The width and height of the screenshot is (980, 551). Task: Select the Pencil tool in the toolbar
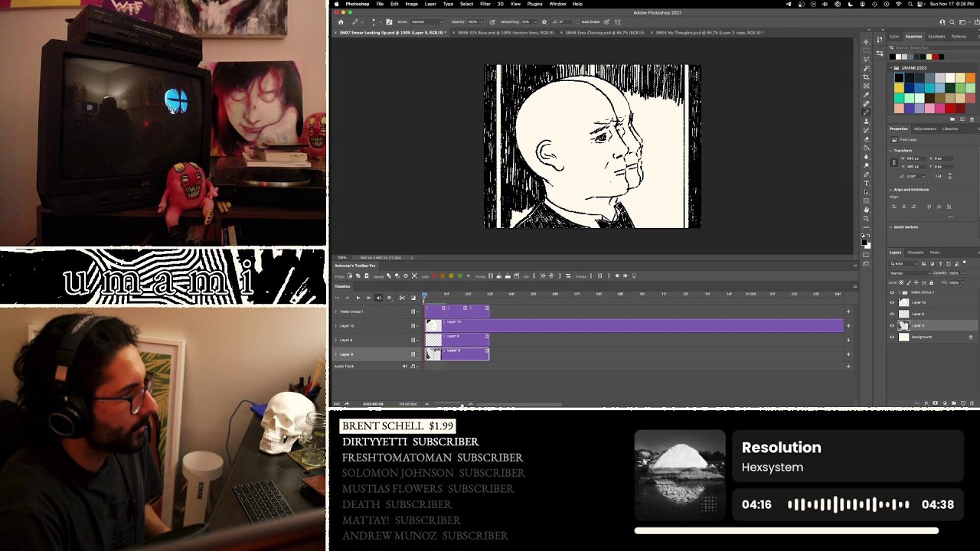pyautogui.click(x=866, y=112)
